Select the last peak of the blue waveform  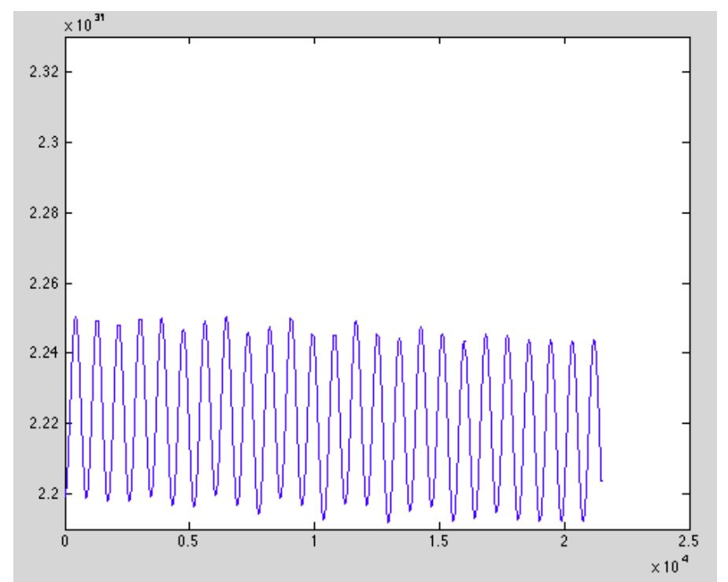pyautogui.click(x=594, y=340)
